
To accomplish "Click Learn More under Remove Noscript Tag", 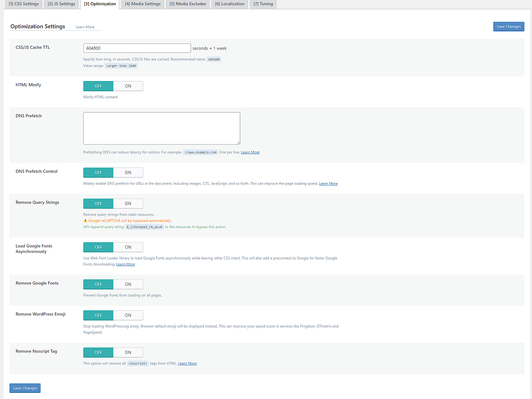I will coord(187,364).
